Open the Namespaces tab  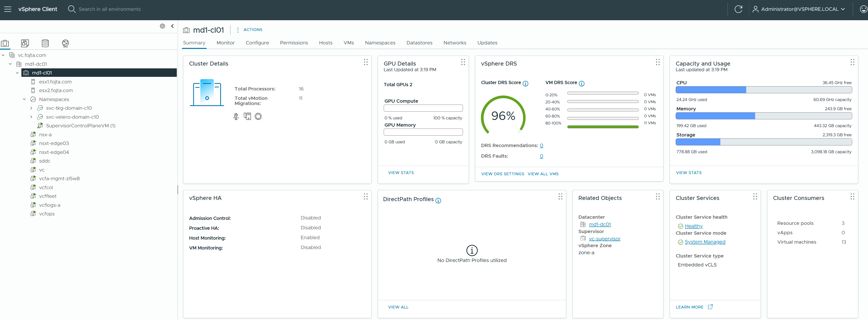click(380, 43)
